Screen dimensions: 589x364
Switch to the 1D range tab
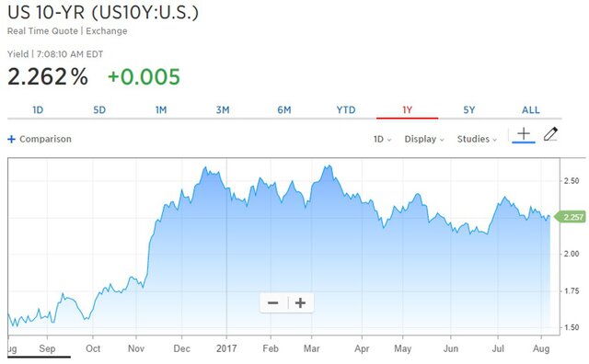(x=38, y=110)
